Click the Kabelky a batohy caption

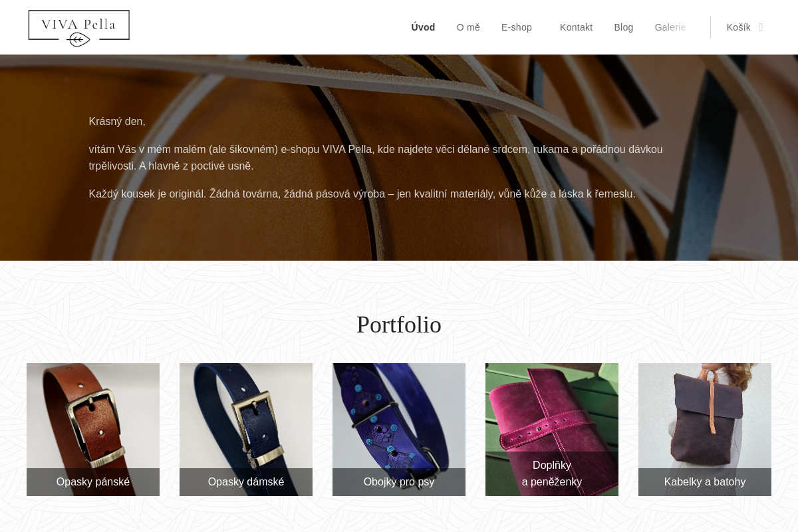point(705,482)
